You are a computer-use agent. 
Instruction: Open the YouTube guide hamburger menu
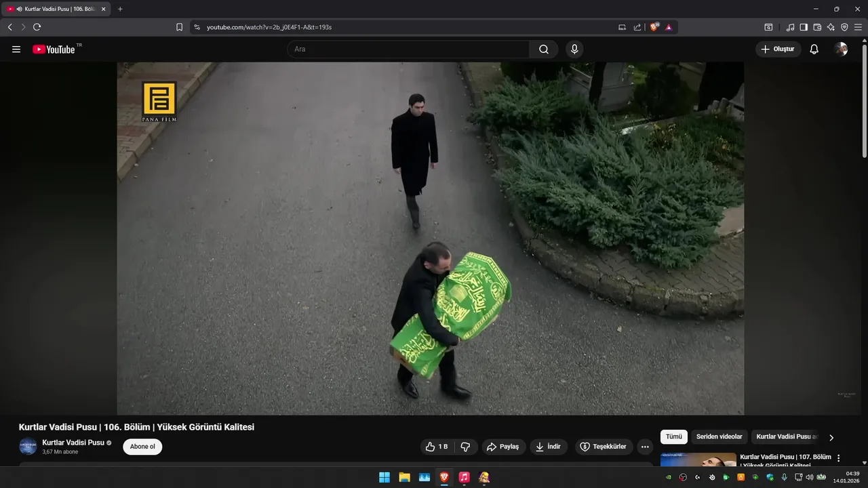pos(16,49)
